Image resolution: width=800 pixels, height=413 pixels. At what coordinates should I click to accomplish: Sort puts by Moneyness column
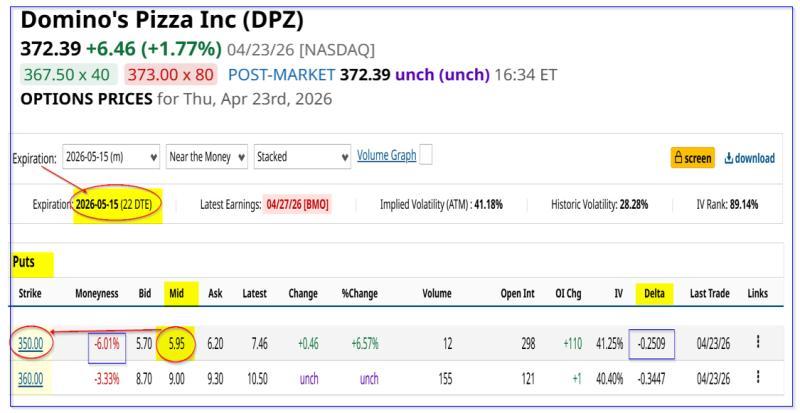[x=96, y=294]
